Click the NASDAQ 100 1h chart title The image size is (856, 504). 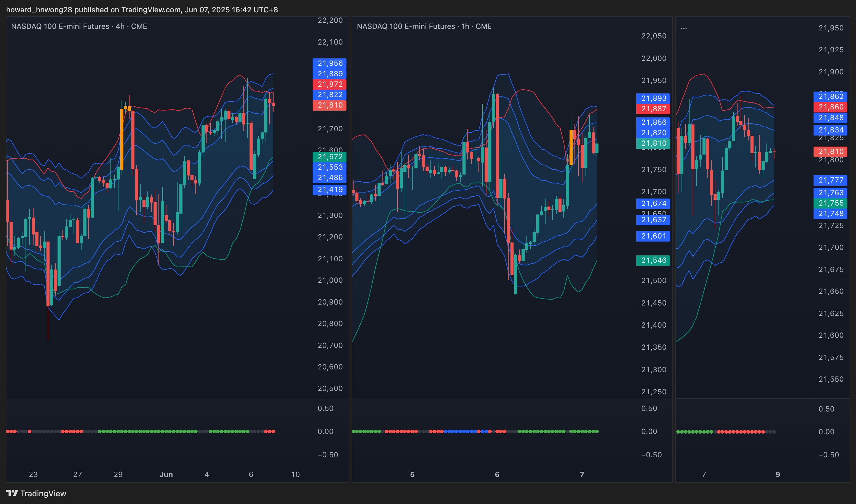pos(424,26)
